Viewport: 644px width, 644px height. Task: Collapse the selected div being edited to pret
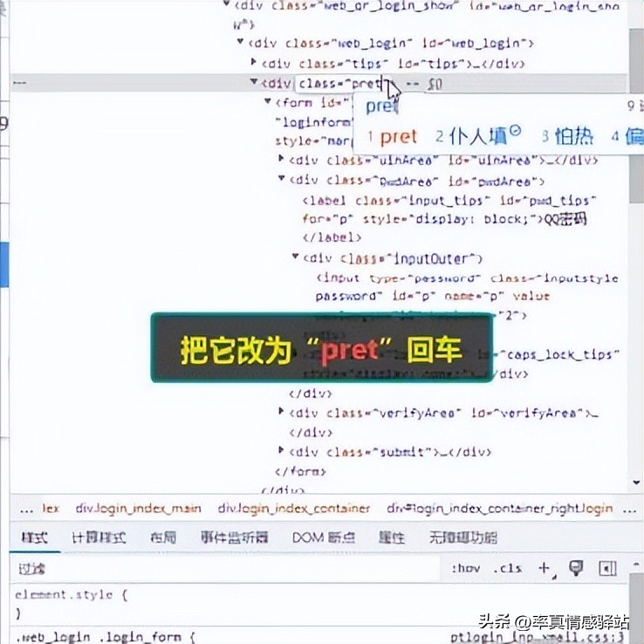tap(254, 82)
